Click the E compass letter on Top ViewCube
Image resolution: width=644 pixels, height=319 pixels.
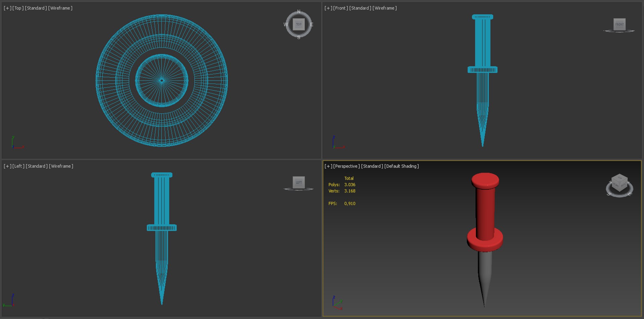(312, 24)
